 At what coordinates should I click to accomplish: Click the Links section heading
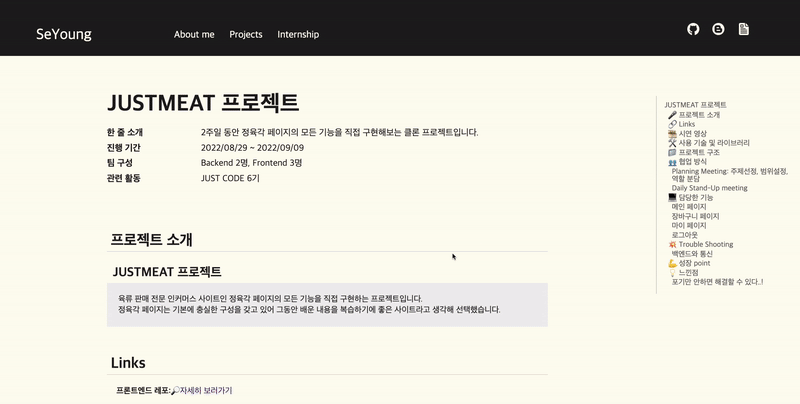pyautogui.click(x=128, y=363)
